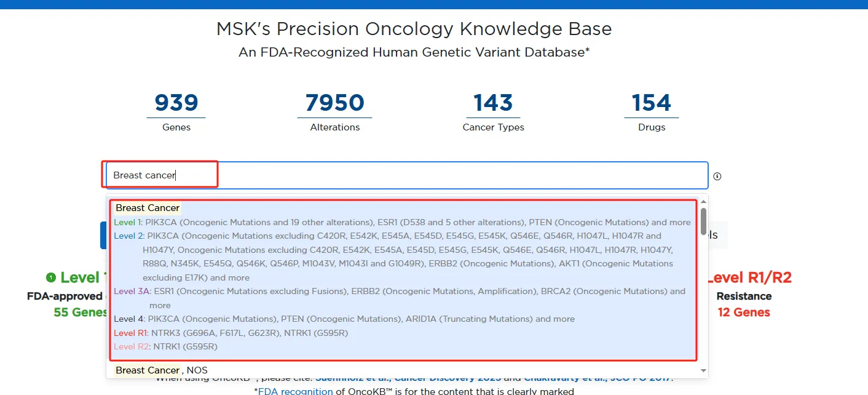
Task: Select the Level R1/R2 heading
Action: [x=750, y=277]
